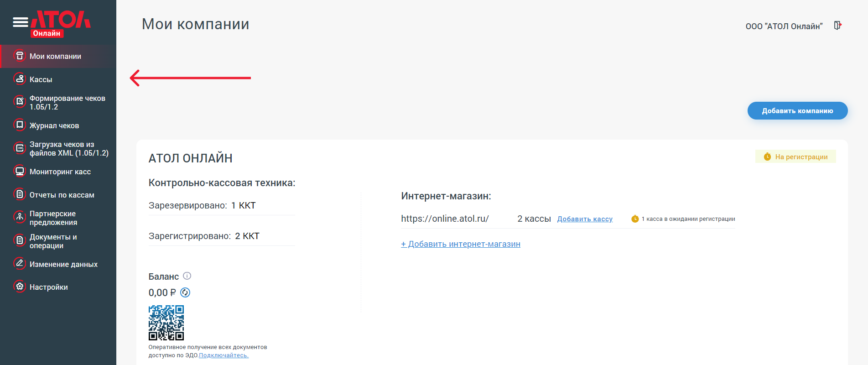This screenshot has width=868, height=365.
Task: Click the На регистрации status badge
Action: [x=795, y=156]
